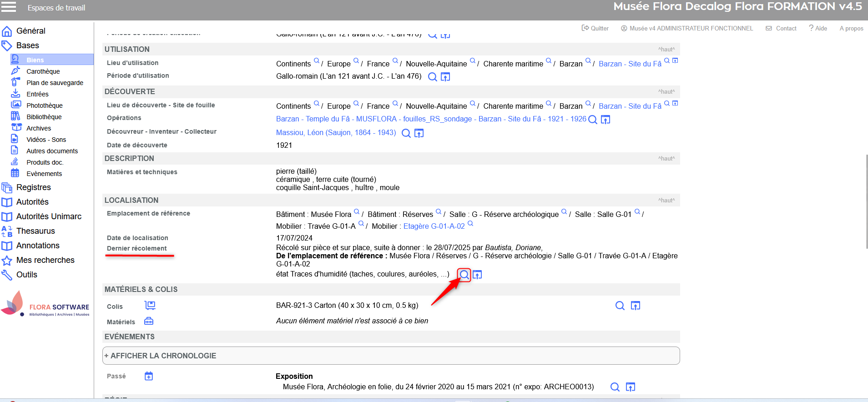868x402 pixels.
Task: Open the hamburger menu in top bar
Action: point(9,7)
